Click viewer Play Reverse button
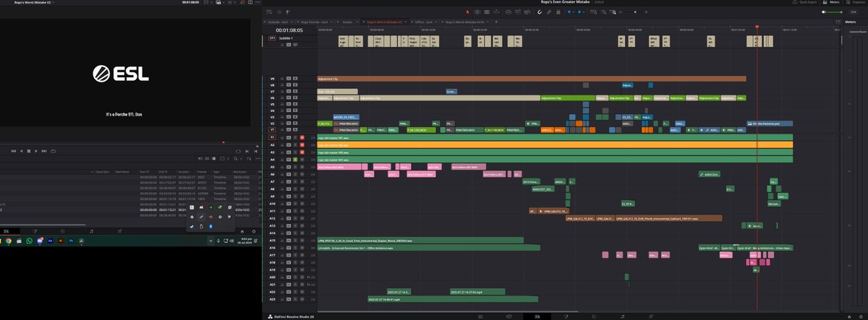This screenshot has width=868, height=320. pyautogui.click(x=21, y=151)
